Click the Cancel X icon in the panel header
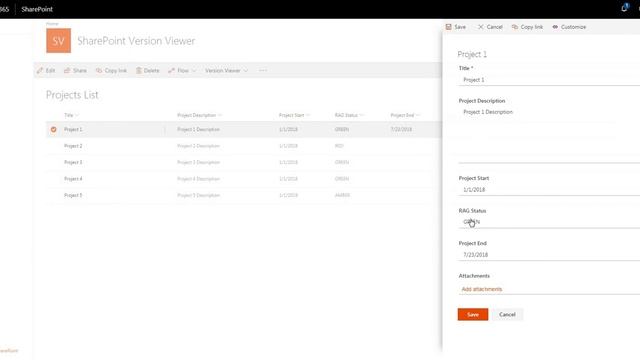Screen dimensions: 640x360 click(x=480, y=27)
